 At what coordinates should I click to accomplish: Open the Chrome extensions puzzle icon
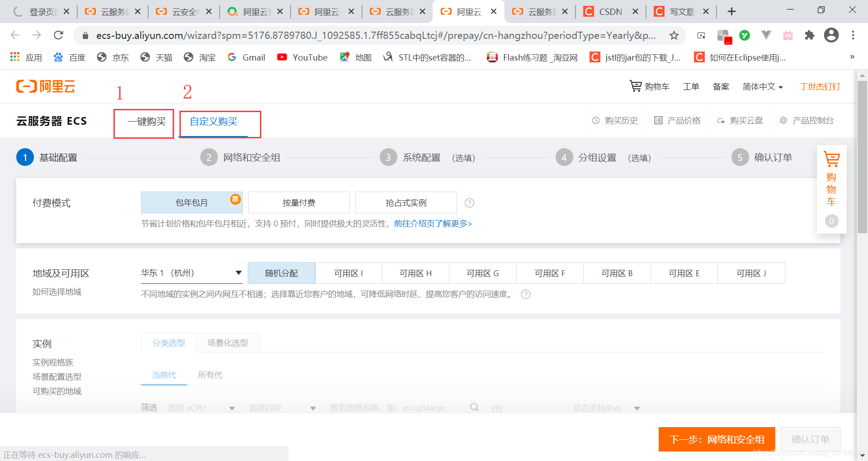810,35
